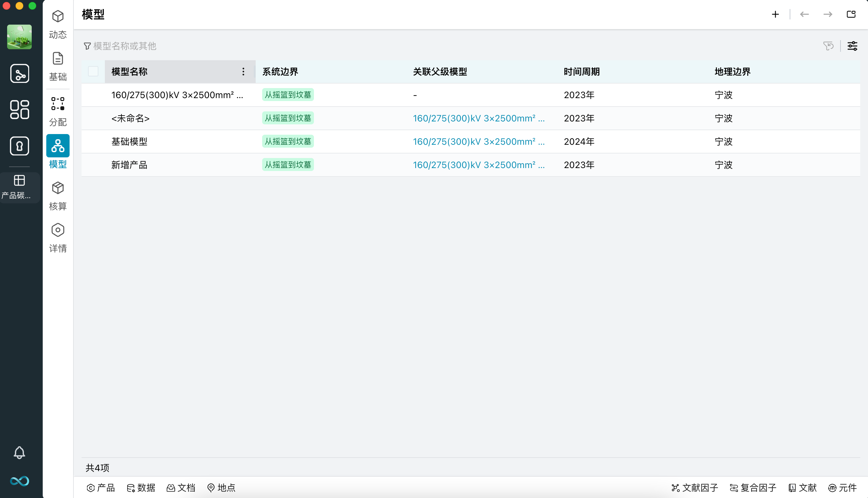Click the plus icon to add a model
Viewport: 868px width, 498px height.
tap(775, 14)
